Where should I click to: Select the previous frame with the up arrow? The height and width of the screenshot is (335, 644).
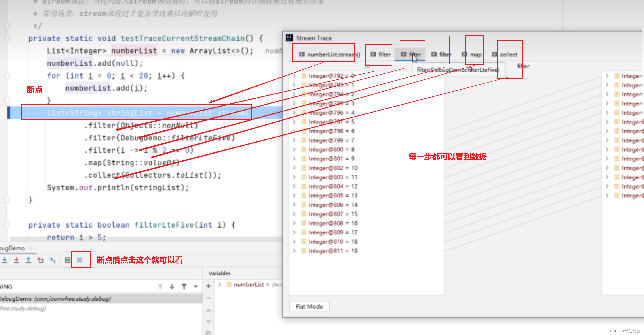pos(160,286)
